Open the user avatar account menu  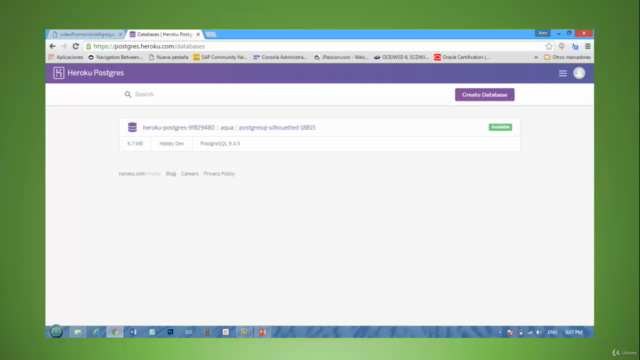pos(579,73)
